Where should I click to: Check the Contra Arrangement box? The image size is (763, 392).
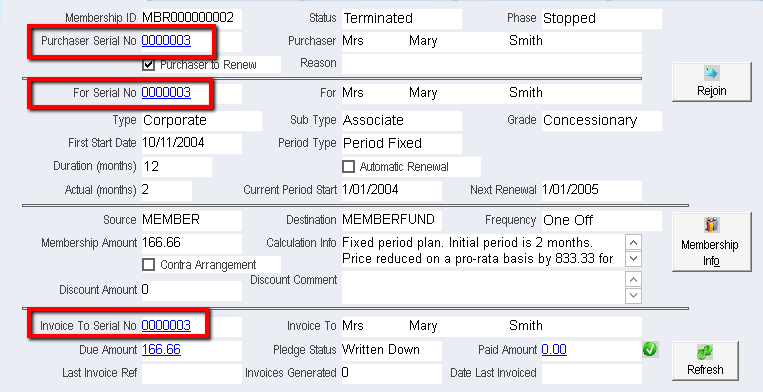[148, 265]
